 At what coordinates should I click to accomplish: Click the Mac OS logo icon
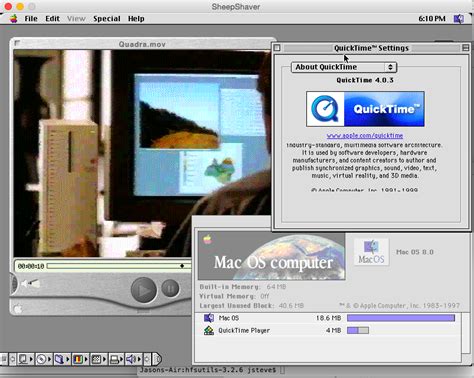pyautogui.click(x=371, y=252)
